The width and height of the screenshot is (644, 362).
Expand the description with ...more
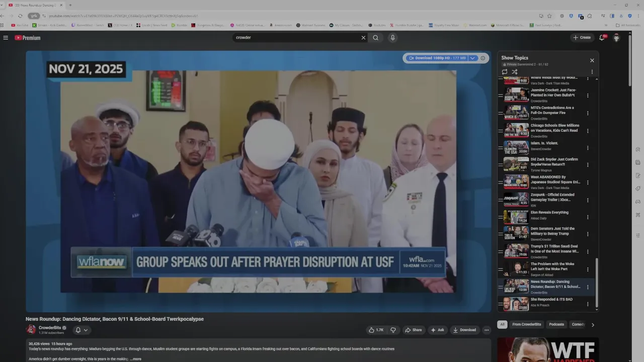pyautogui.click(x=136, y=359)
